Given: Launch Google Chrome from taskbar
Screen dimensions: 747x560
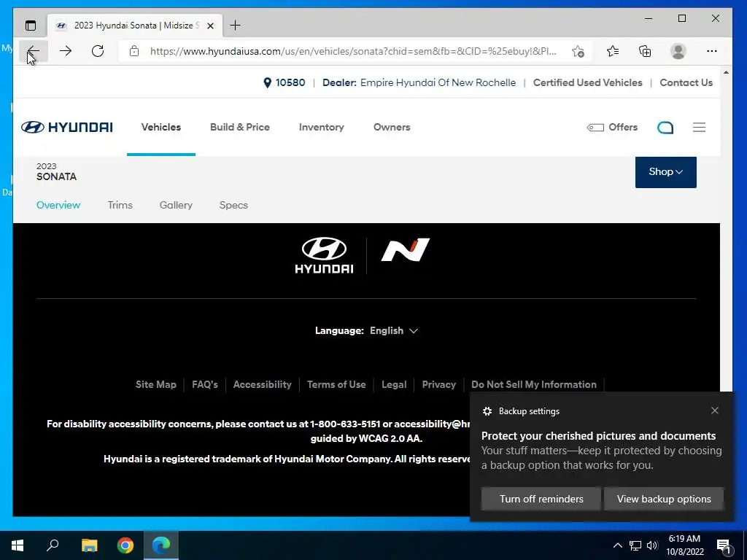Looking at the screenshot, I should [125, 545].
